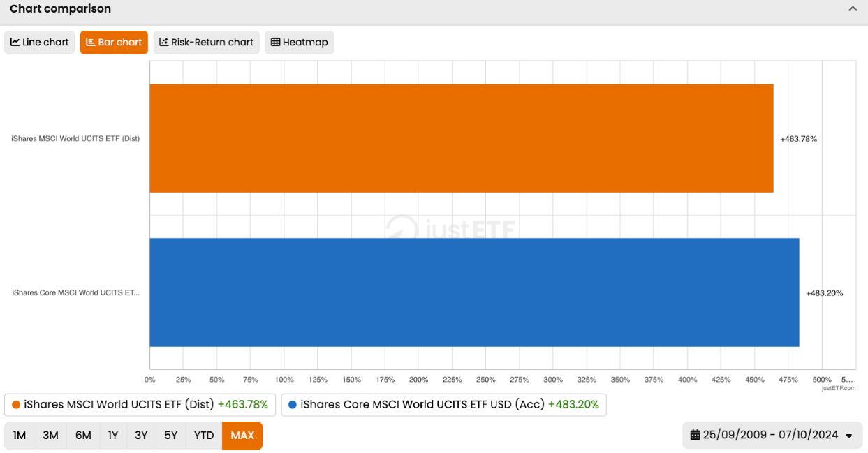Click +483.20% in the Acc legend
This screenshot has height=453, width=868.
pos(573,405)
